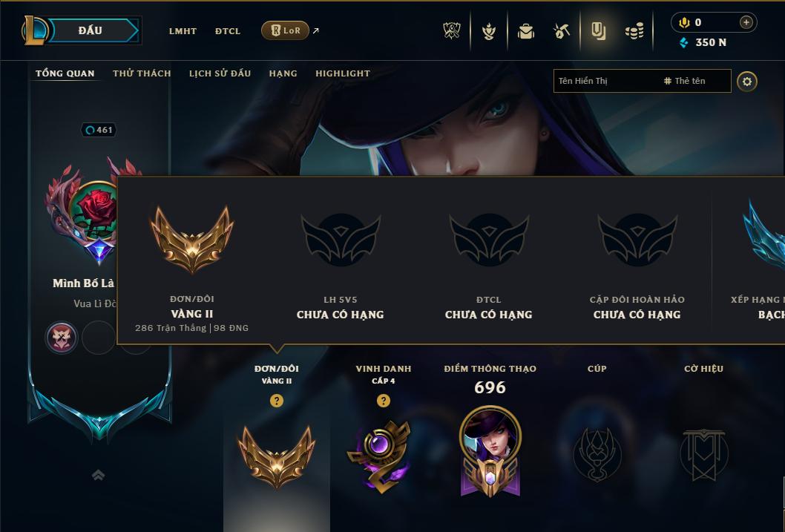Open the Loot hammer icon
Viewport: 785px width, 532px height.
click(562, 31)
